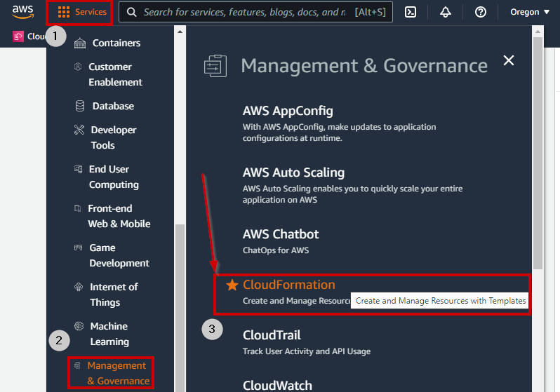Click 'Track User Activity and API Usage' text
The width and height of the screenshot is (560, 392).
[x=307, y=351]
